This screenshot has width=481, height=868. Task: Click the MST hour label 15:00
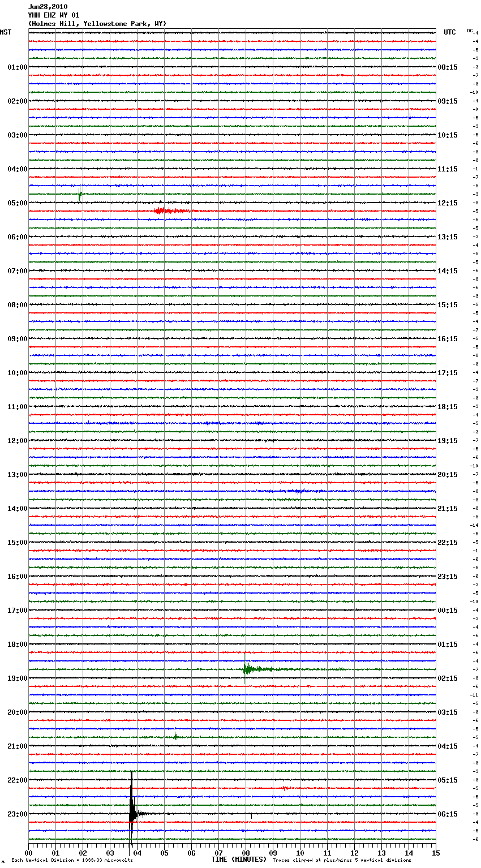(x=18, y=543)
